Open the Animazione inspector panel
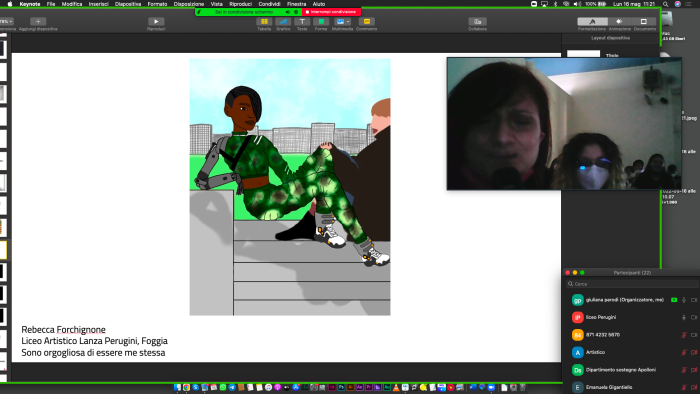The height and width of the screenshot is (394, 700). (x=619, y=21)
